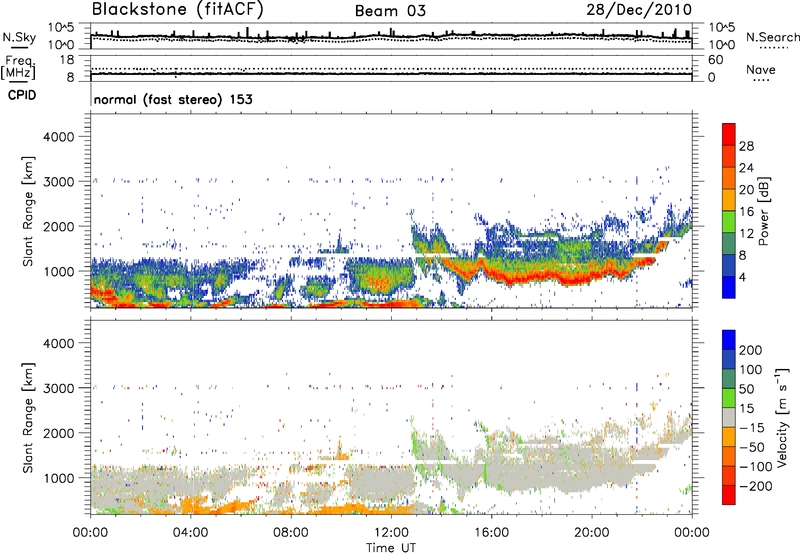Viewport: 800px width, 554px height.
Task: Click the '4' value on Power scale
Action: (x=743, y=277)
